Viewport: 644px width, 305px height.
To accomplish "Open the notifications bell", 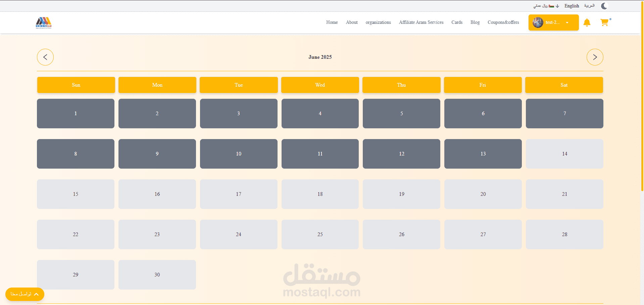I will (x=587, y=23).
